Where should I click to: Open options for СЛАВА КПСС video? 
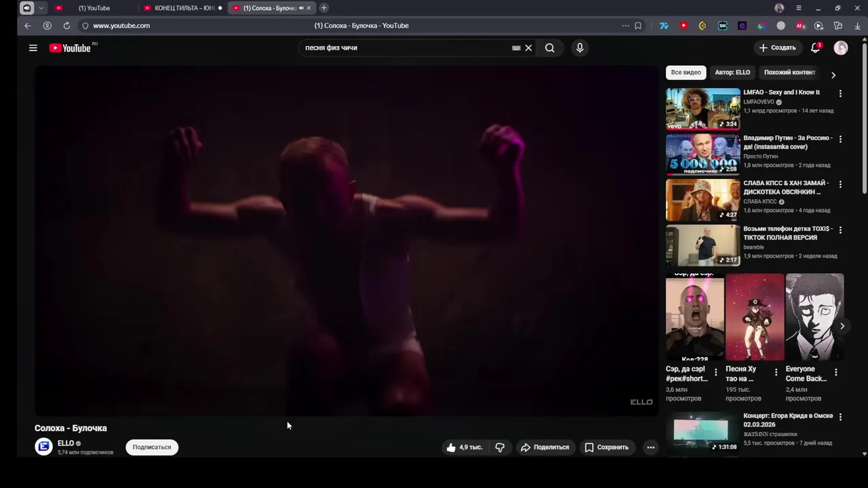pos(840,184)
